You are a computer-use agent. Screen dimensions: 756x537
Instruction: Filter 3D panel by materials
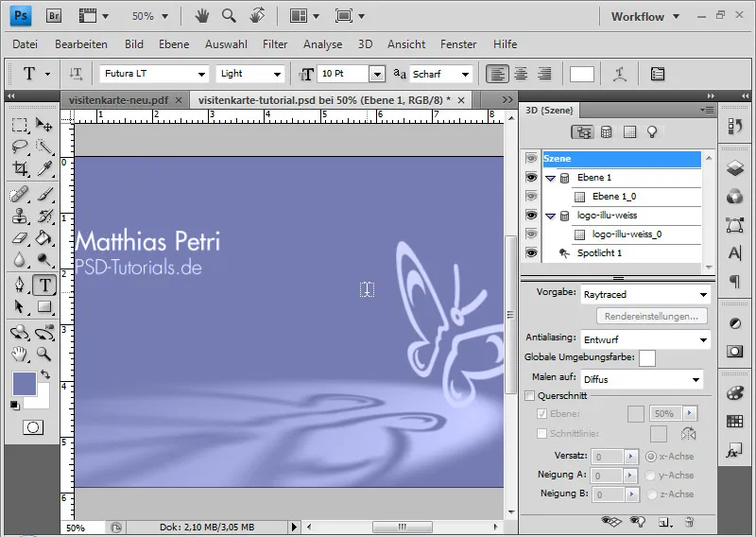629,132
